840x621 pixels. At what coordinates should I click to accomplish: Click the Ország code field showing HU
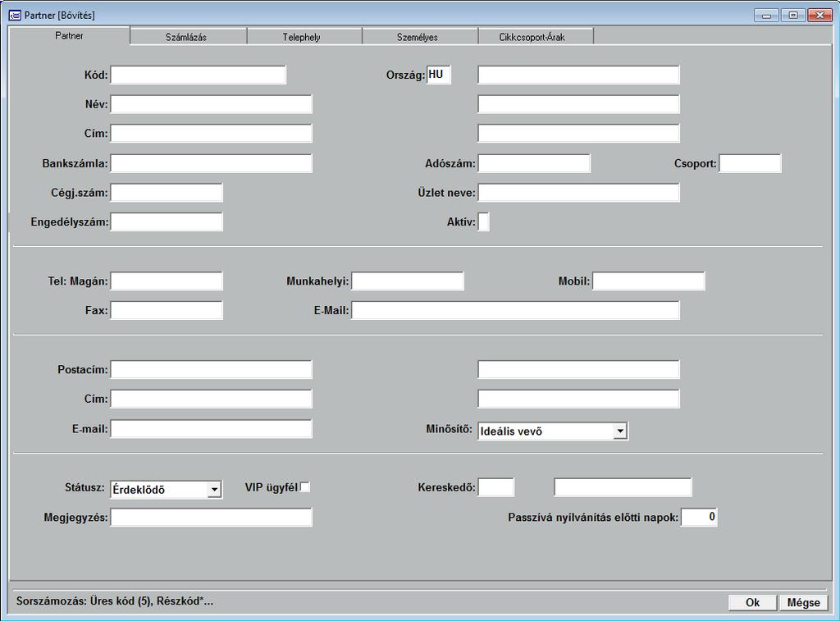439,75
